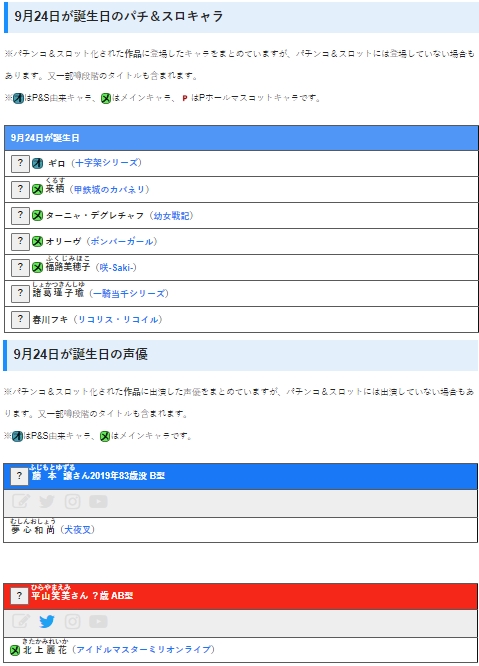Click the question mark beside ギロ
The width and height of the screenshot is (479, 666).
(20, 164)
